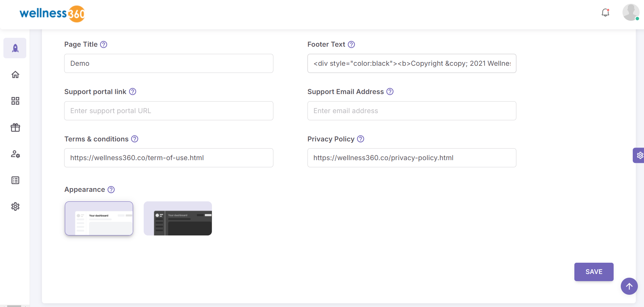644x307 pixels.
Task: Show help for Appearance
Action: point(111,189)
